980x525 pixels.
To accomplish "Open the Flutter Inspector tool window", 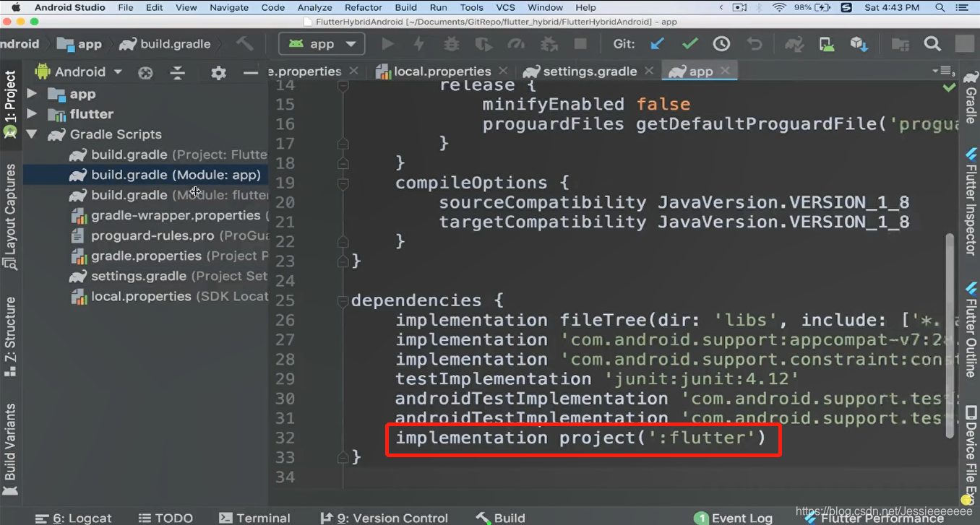I will 970,201.
